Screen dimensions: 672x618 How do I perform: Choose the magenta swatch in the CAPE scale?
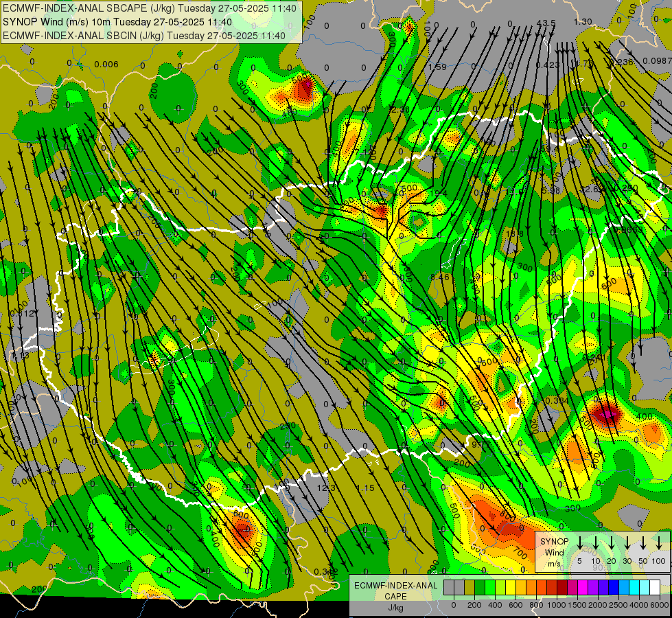[583, 587]
